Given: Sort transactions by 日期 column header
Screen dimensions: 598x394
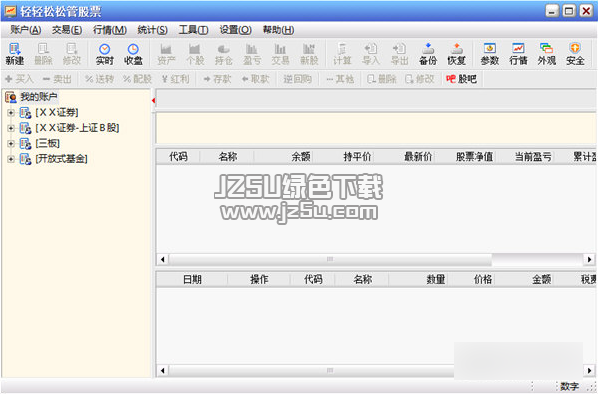Looking at the screenshot, I should (192, 280).
